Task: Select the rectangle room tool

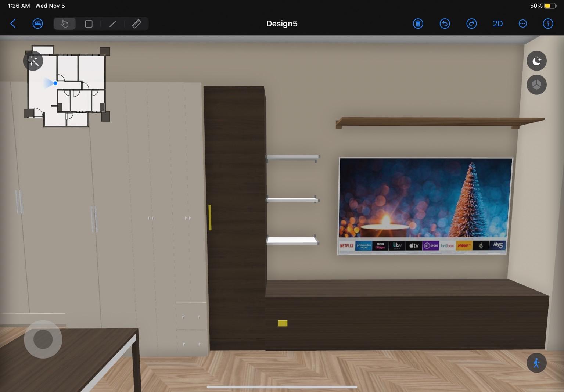Action: [89, 24]
